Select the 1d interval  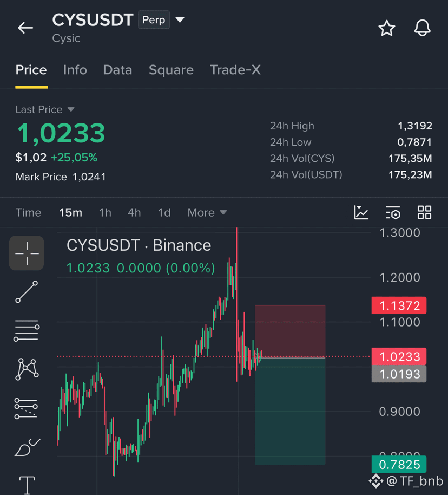point(164,212)
